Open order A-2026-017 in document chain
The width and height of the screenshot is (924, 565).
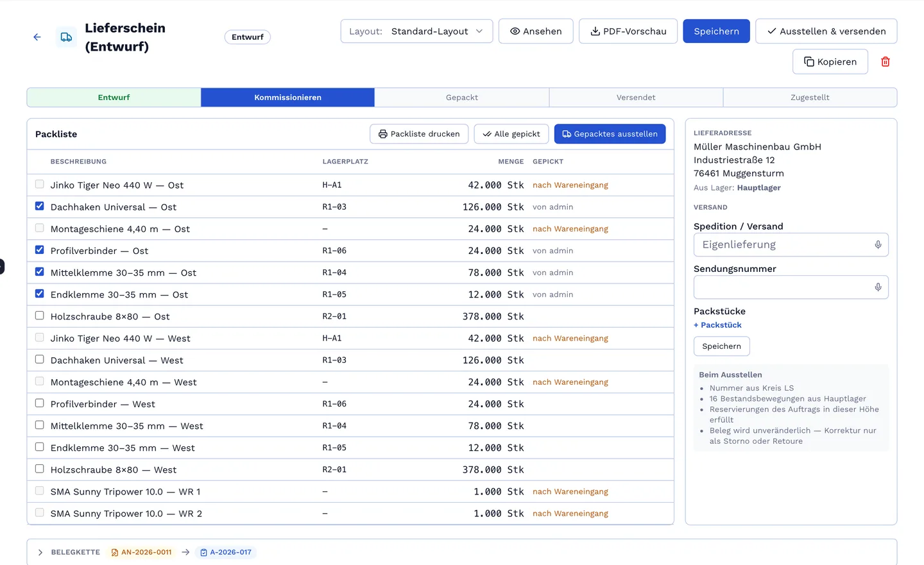click(x=226, y=552)
